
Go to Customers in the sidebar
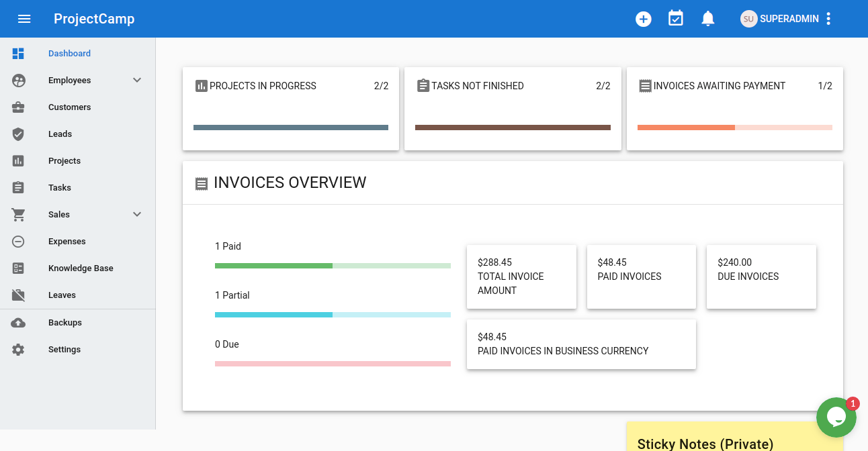69,107
